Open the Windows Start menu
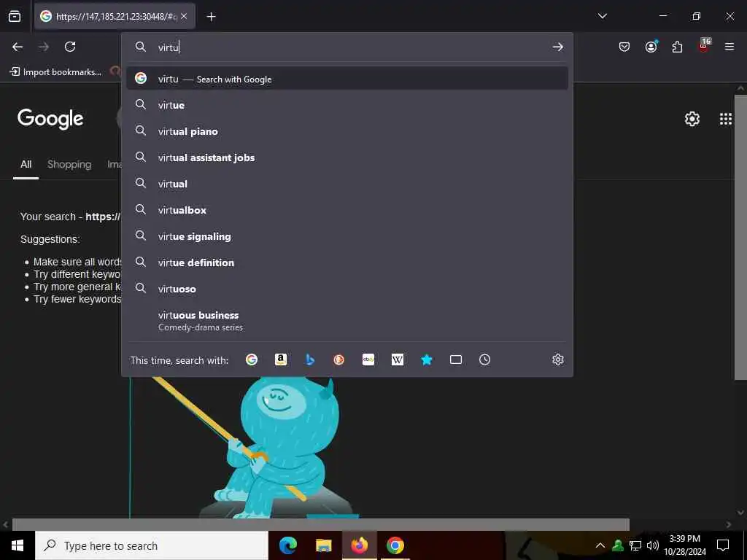 pyautogui.click(x=18, y=545)
